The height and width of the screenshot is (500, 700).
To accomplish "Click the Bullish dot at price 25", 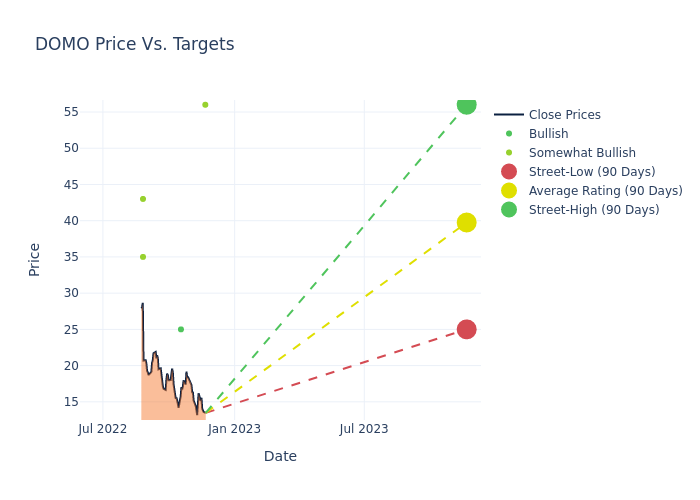I will pos(181,329).
